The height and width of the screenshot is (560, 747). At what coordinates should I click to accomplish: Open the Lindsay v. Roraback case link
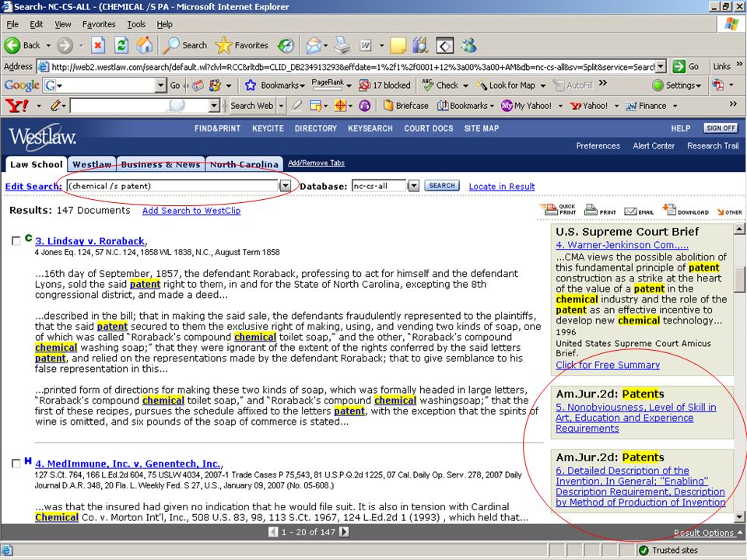click(89, 241)
